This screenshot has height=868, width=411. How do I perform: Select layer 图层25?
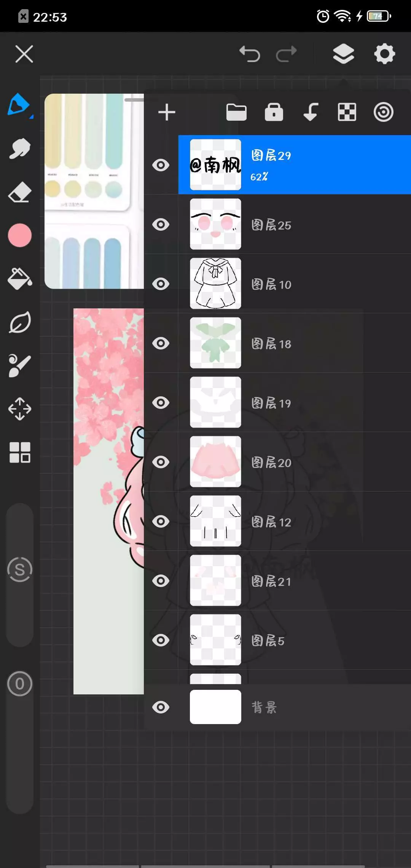[295, 224]
